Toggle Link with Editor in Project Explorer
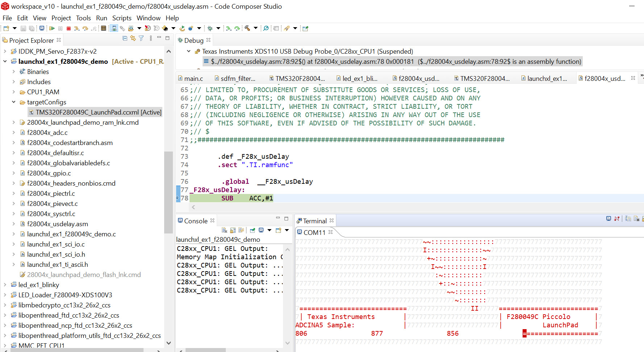The height and width of the screenshot is (352, 644). (133, 38)
